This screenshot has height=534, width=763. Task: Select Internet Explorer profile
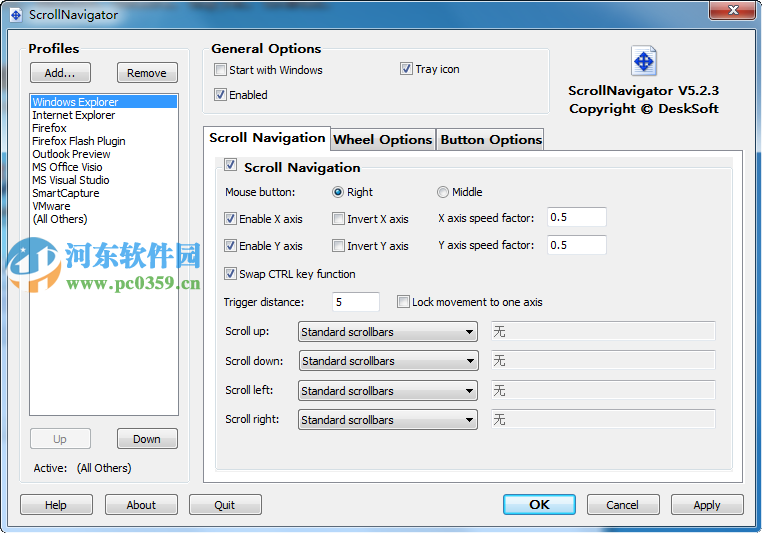[104, 115]
